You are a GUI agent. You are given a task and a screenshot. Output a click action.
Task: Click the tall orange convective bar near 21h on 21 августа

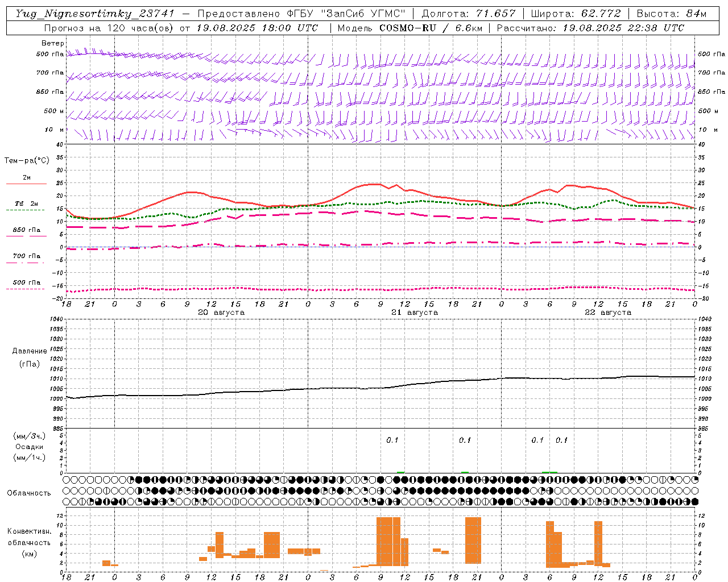473,541
